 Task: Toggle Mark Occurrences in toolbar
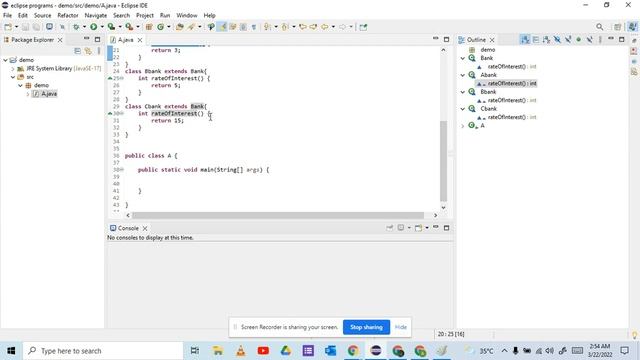click(222, 27)
